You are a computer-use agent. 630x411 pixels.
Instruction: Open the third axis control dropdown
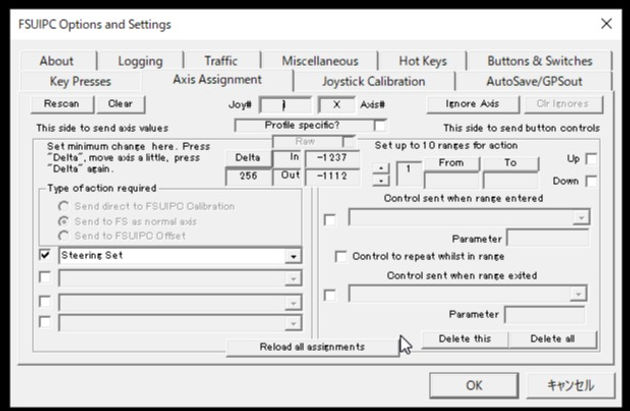(293, 303)
